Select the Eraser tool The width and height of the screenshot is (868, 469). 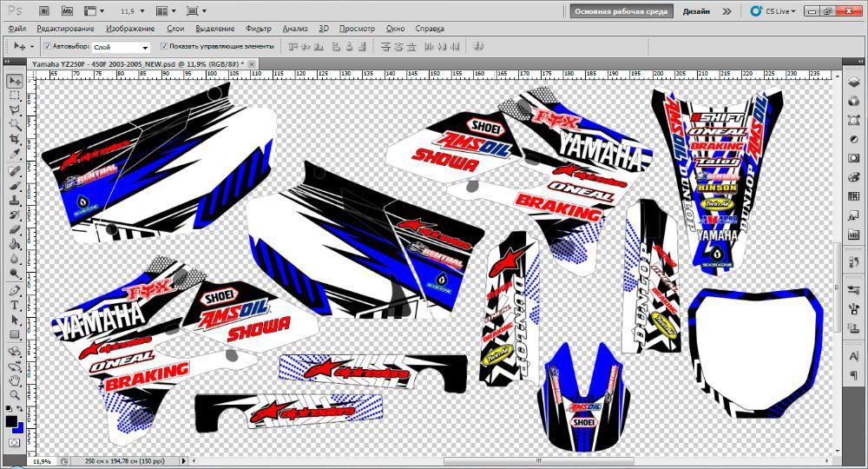15,229
